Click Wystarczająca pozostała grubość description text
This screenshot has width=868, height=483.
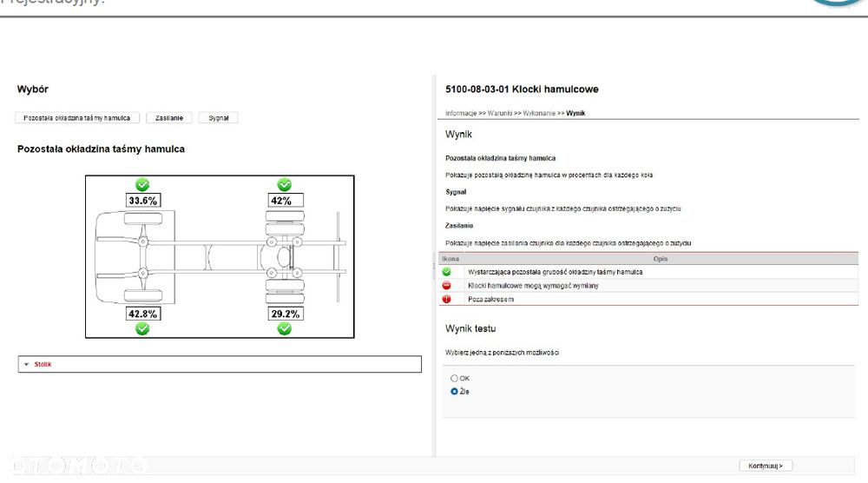pyautogui.click(x=556, y=272)
